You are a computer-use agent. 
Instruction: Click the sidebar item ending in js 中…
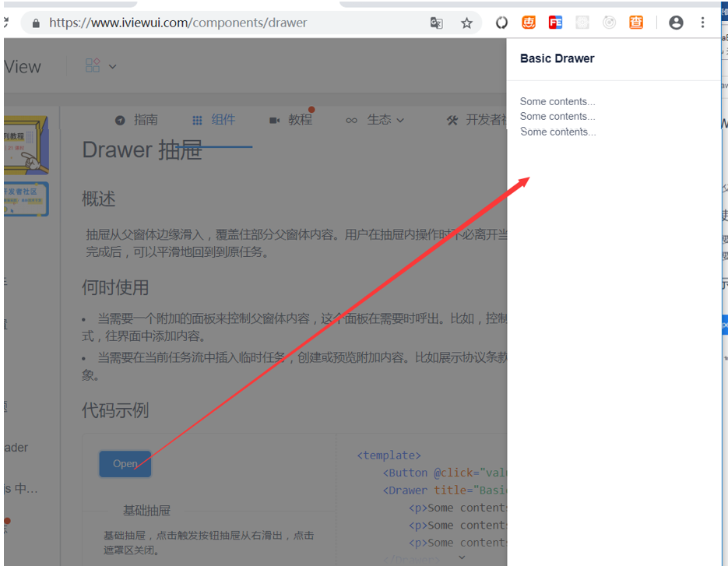click(x=21, y=489)
